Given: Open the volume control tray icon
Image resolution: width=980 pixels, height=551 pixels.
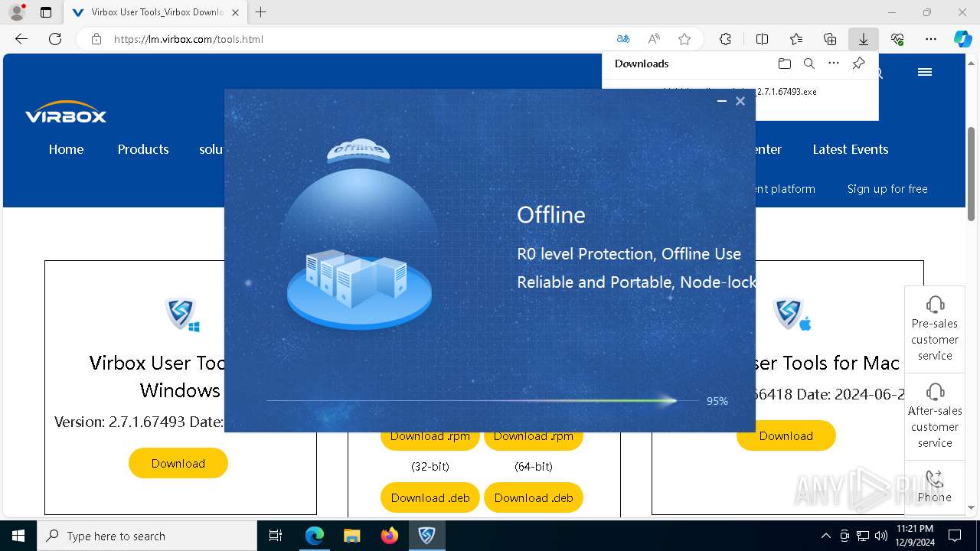Looking at the screenshot, I should pyautogui.click(x=880, y=536).
